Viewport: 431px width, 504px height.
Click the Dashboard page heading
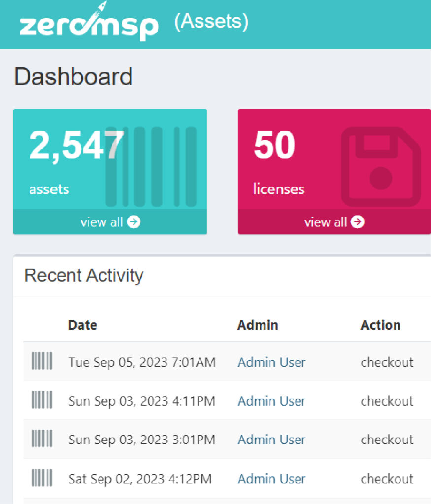click(x=73, y=76)
